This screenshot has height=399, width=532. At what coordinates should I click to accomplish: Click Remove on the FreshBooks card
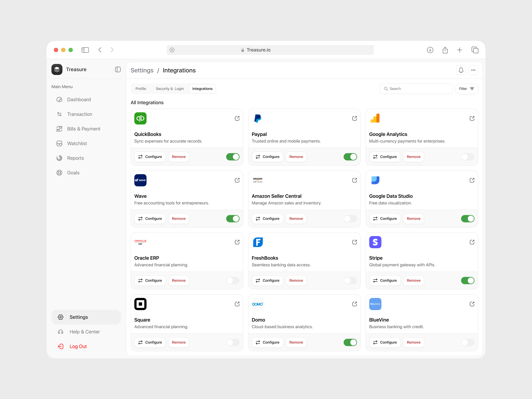click(296, 280)
